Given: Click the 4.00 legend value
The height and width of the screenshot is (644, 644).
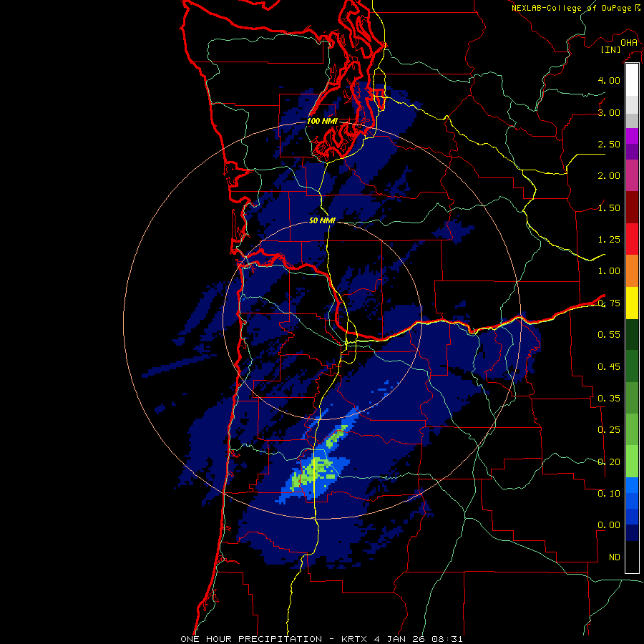Looking at the screenshot, I should 609,80.
